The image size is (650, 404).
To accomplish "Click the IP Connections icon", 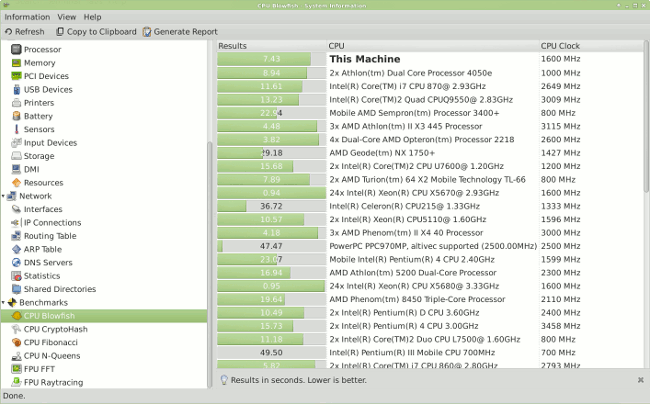I will (16, 223).
